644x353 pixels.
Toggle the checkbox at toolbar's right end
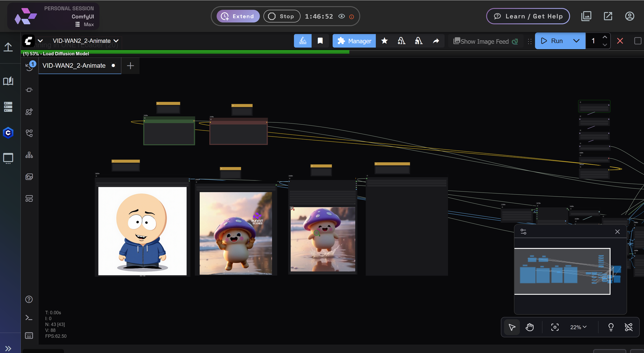click(638, 41)
